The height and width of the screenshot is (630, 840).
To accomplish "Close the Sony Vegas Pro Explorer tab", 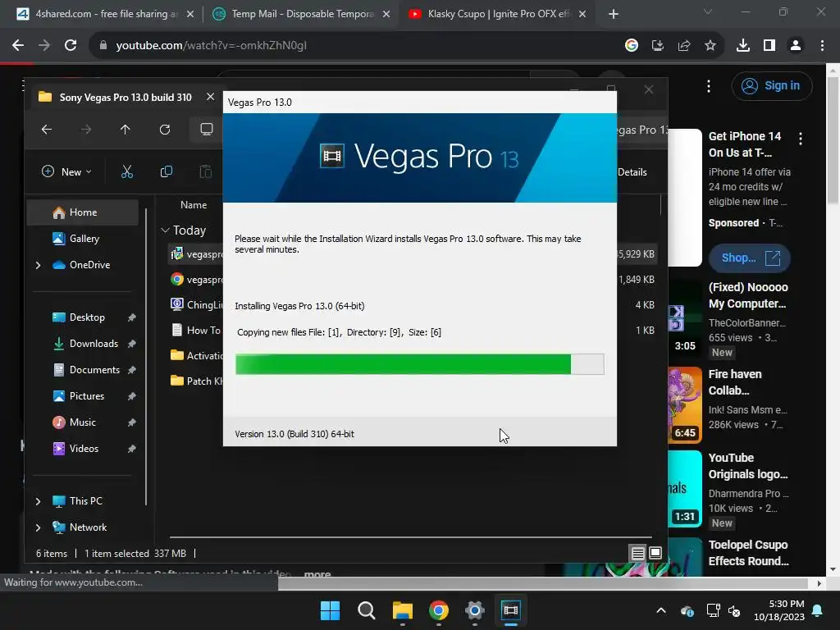I will pyautogui.click(x=211, y=97).
